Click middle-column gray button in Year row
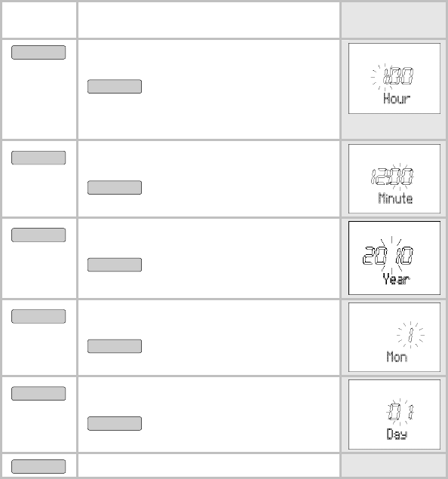Screen dimensions: 448x479 click(x=115, y=265)
